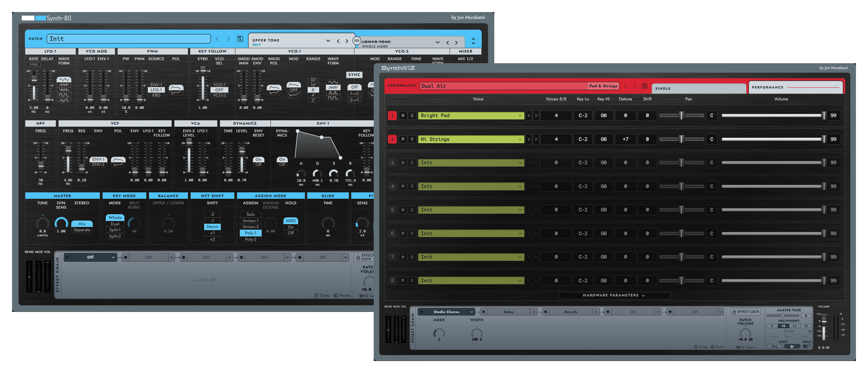This screenshot has width=868, height=373.
Task: Go to next lower tone in Synth-80
Action: pyautogui.click(x=456, y=43)
